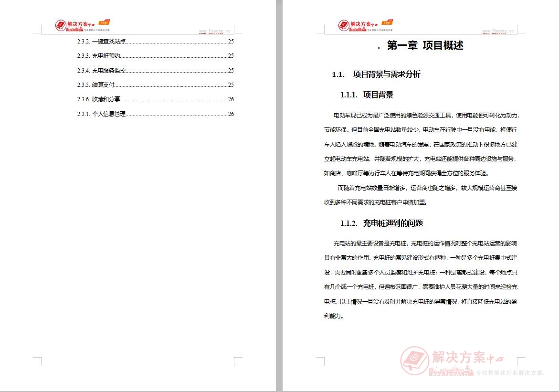Click the paragraph starting 电动车现已成为最广泛使用
559x392 pixels.
pos(421,144)
